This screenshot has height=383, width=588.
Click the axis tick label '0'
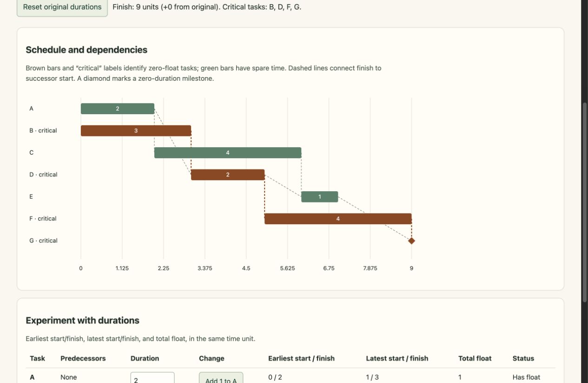81,268
